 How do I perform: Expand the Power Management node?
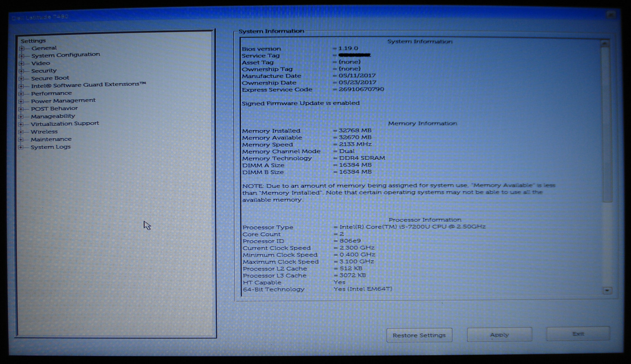[21, 101]
